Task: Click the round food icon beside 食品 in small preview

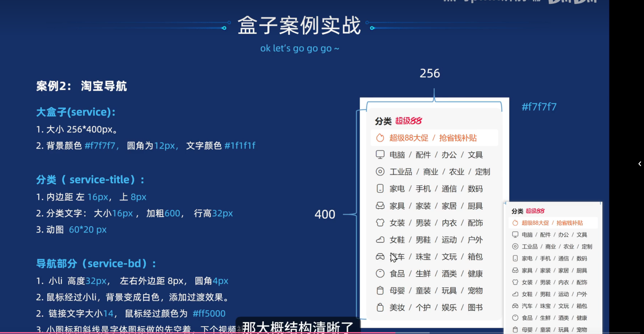Action: click(x=515, y=318)
